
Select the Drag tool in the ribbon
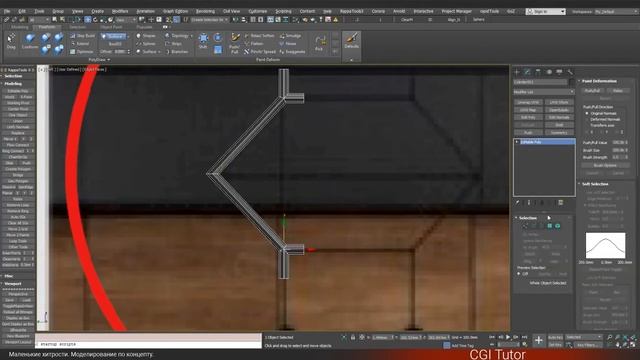[11, 41]
